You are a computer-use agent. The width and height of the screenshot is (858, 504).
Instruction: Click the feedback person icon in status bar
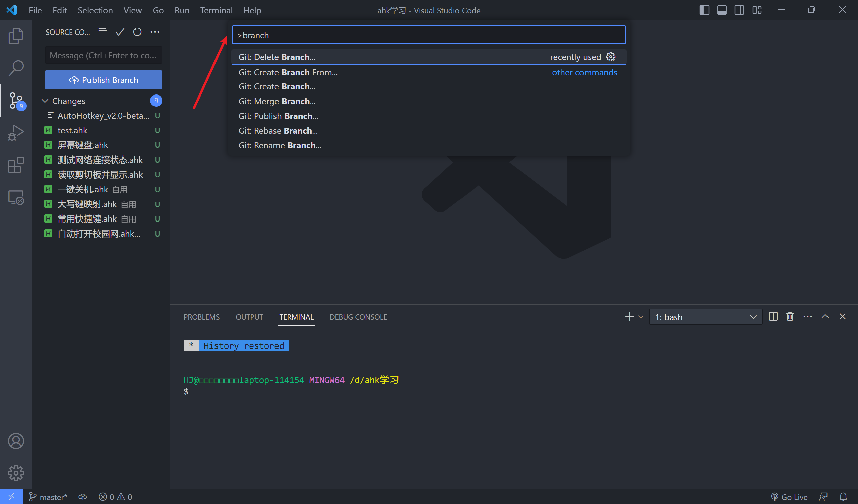(x=823, y=497)
